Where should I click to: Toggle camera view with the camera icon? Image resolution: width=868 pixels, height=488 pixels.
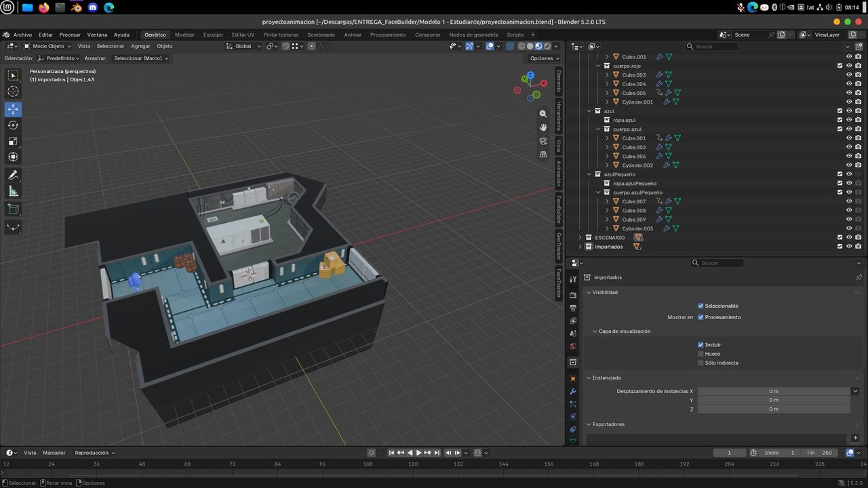(543, 141)
